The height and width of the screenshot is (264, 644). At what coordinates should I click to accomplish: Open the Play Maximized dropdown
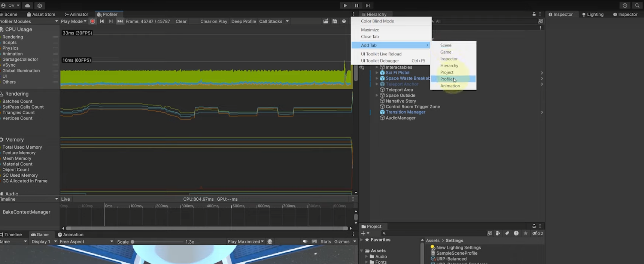click(x=245, y=242)
